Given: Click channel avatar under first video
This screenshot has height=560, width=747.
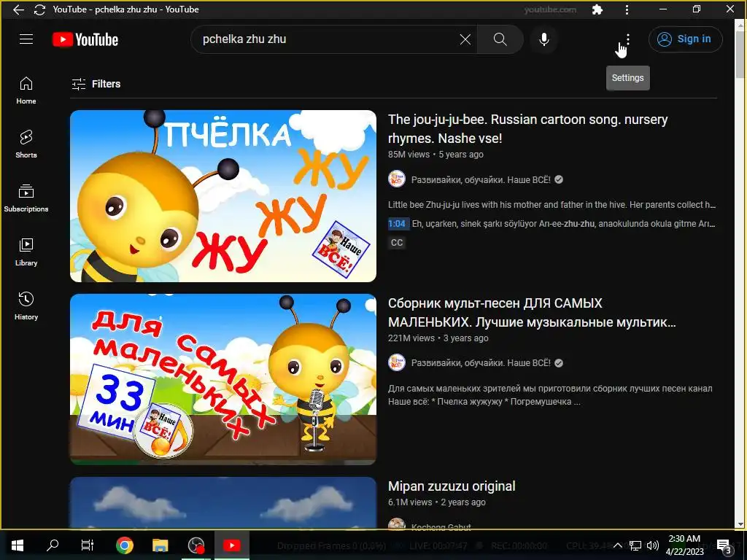Looking at the screenshot, I should tap(396, 179).
